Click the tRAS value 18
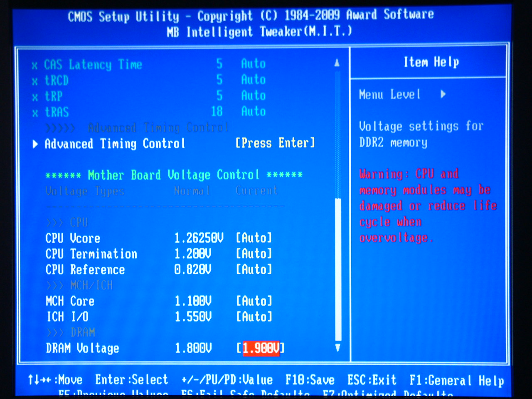The height and width of the screenshot is (399, 532). point(217,111)
